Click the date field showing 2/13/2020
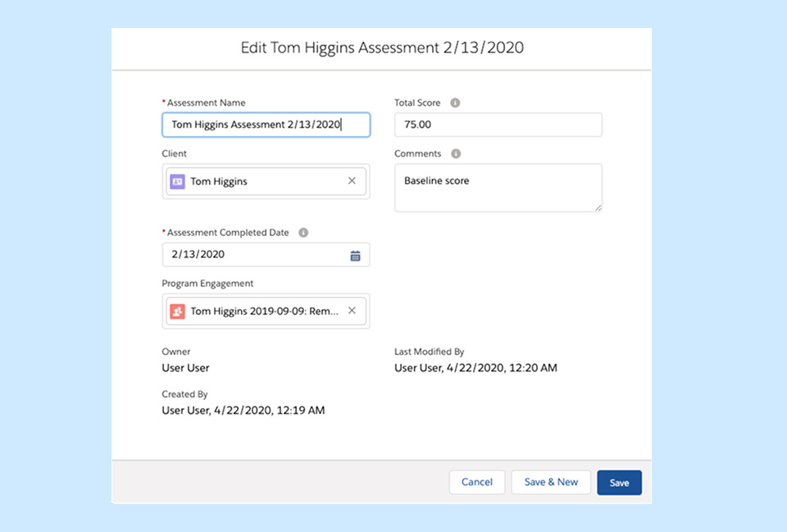787x532 pixels. (x=254, y=255)
